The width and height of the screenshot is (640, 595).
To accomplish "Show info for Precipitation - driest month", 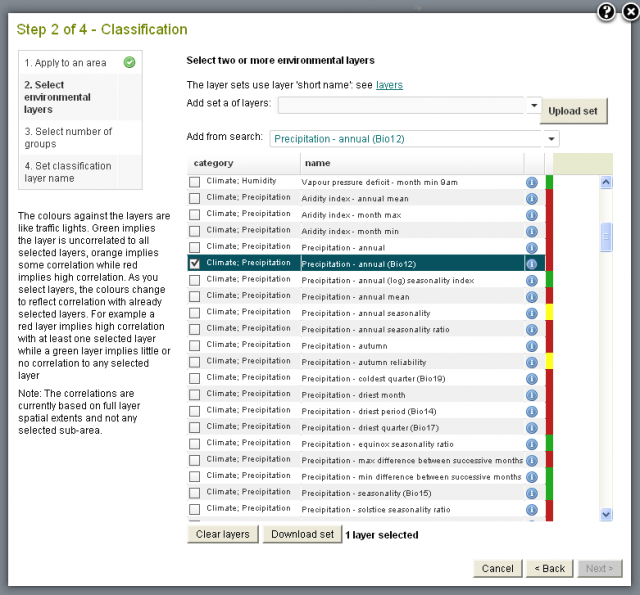I will coord(531,395).
